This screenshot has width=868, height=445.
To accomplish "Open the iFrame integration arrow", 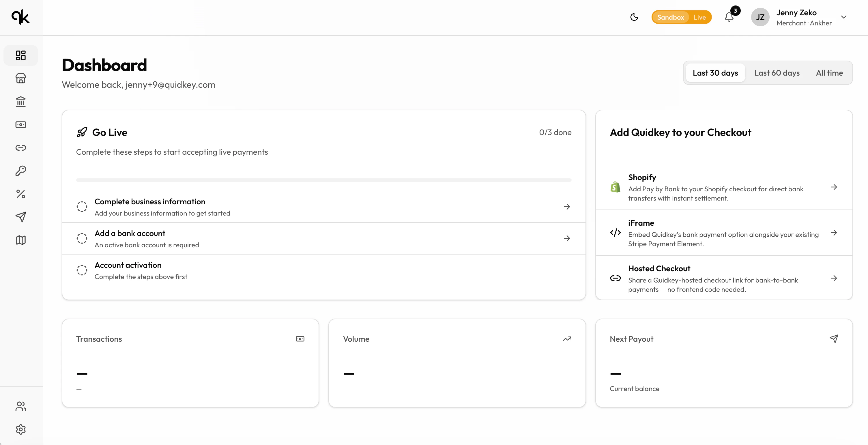I will [x=834, y=232].
